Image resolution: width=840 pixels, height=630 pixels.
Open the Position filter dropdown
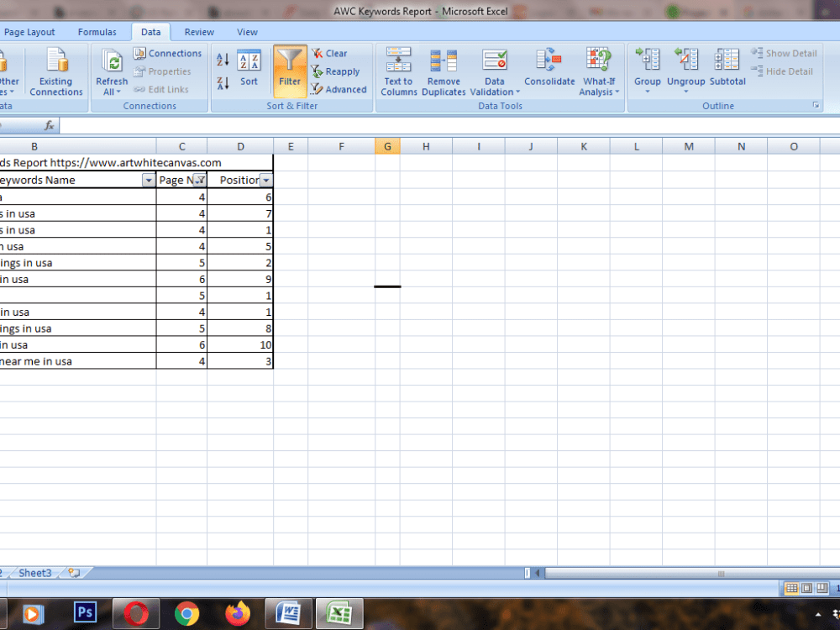[265, 181]
